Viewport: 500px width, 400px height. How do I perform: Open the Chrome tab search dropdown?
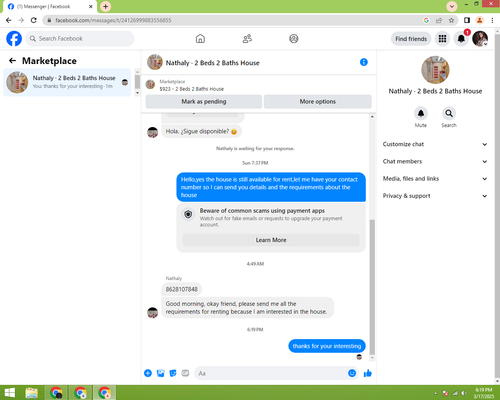(452, 6)
